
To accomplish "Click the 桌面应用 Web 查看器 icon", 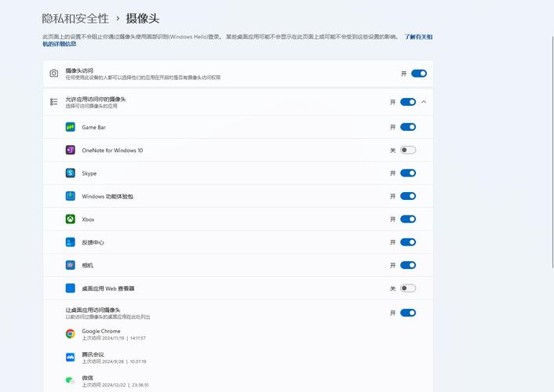I will click(71, 289).
